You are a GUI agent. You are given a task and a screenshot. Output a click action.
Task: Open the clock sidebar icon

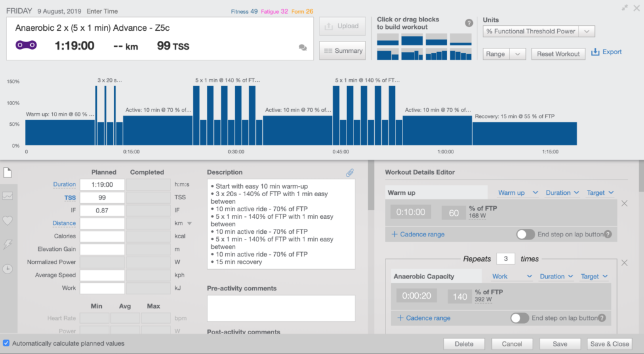(8, 268)
